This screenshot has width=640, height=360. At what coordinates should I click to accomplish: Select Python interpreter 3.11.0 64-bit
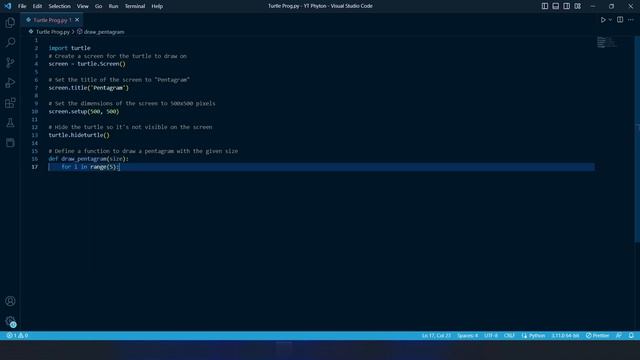pos(565,336)
